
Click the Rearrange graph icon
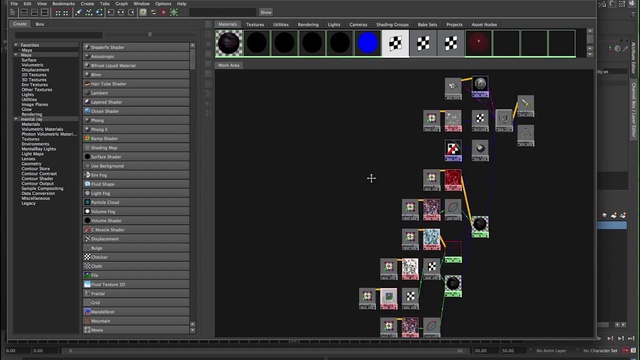click(89, 12)
